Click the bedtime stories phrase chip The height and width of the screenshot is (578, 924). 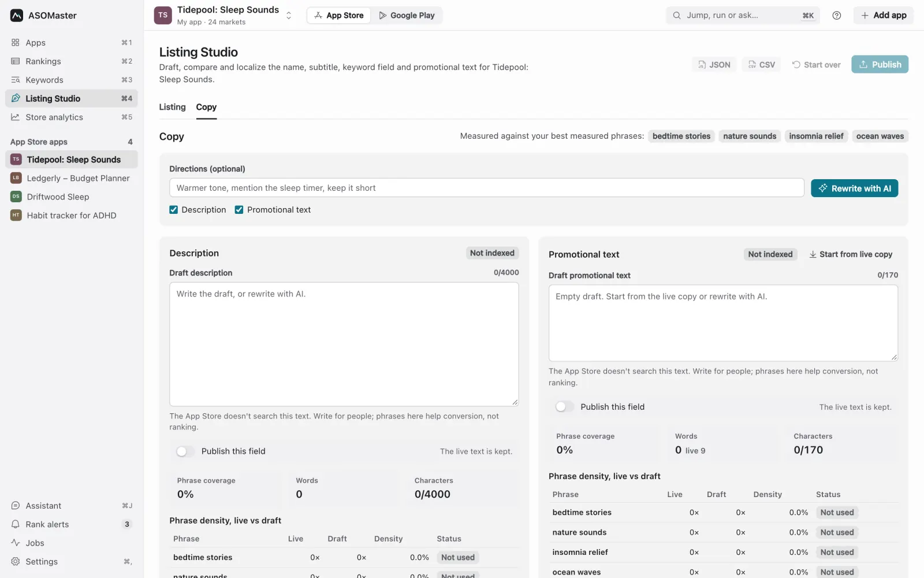pyautogui.click(x=681, y=136)
